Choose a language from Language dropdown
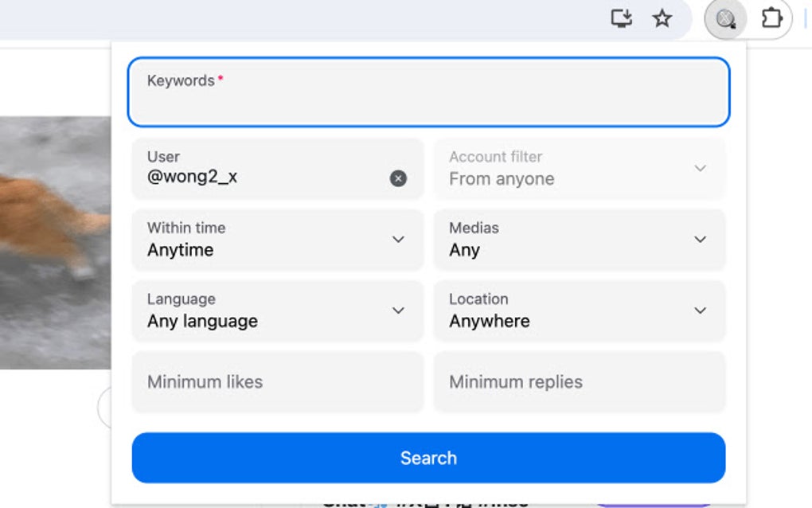 [x=277, y=311]
